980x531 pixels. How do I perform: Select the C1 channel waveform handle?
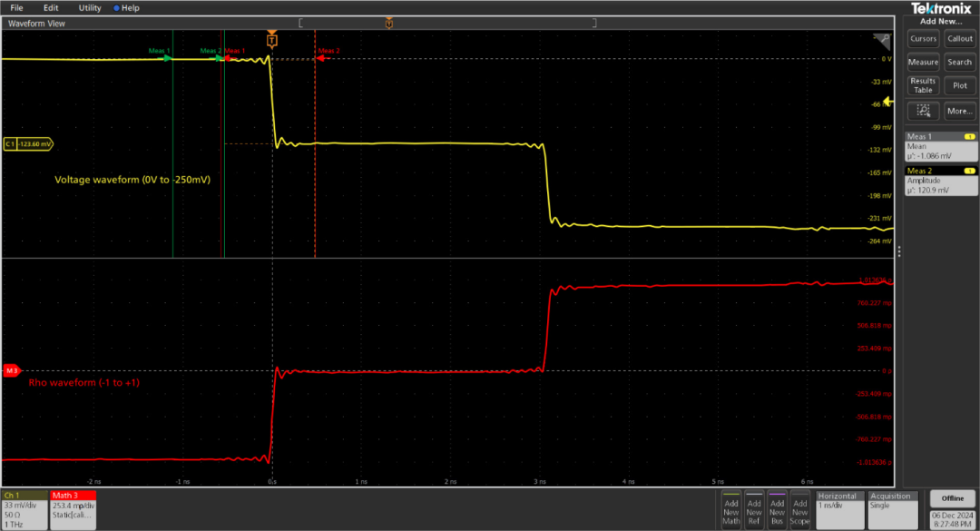(27, 143)
